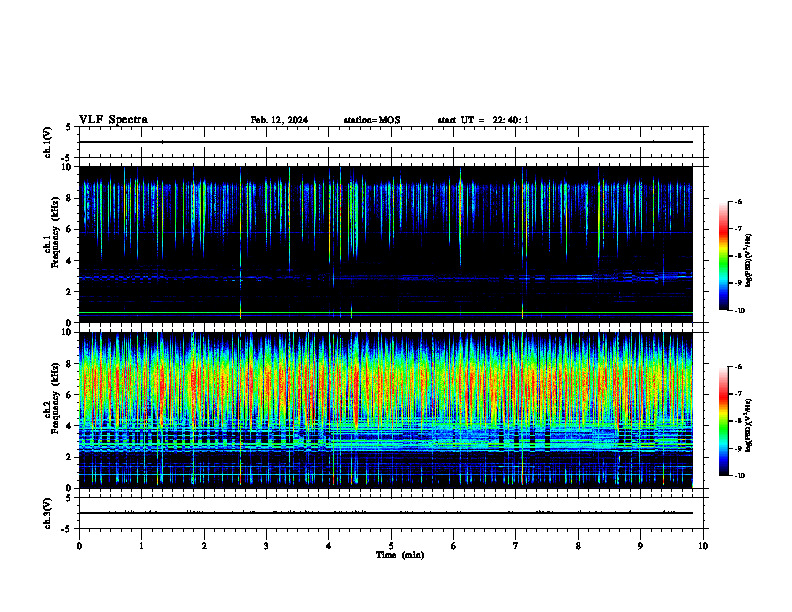
Task: Click the time axis tick label "8"
Action: coord(578,546)
